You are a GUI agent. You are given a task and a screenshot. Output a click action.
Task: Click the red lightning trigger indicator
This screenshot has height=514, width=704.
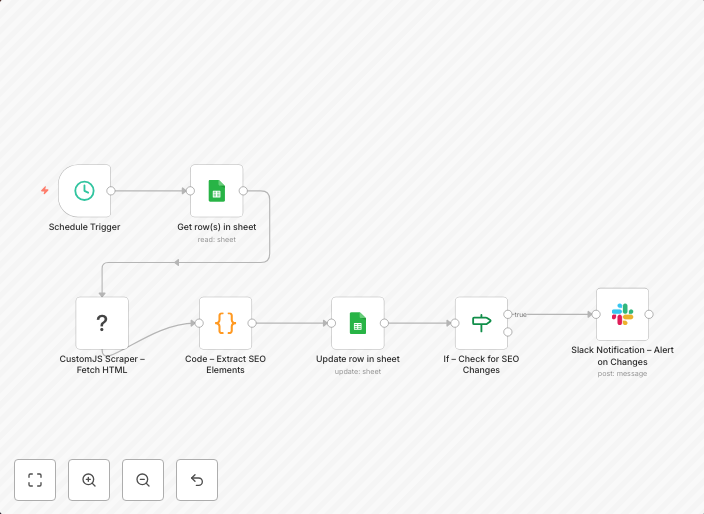45,190
